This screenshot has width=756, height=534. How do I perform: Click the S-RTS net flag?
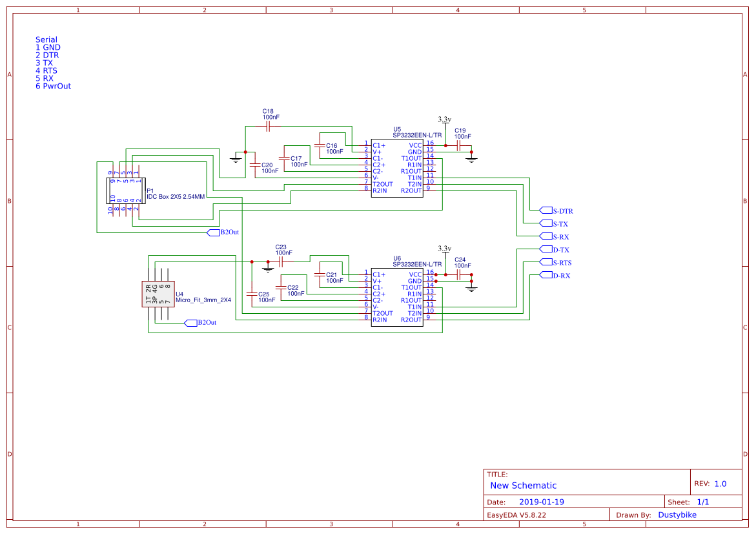pos(547,262)
